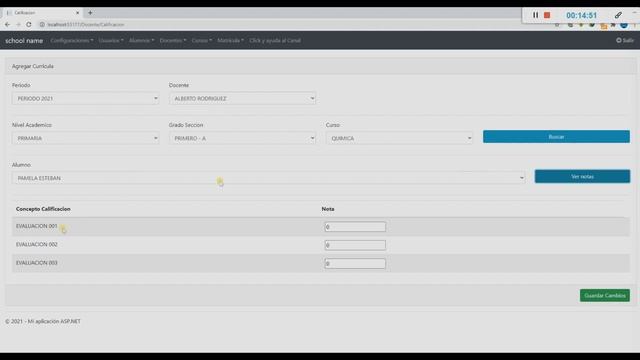Click the 'Nota' column header
This screenshot has width=640, height=360.
[x=328, y=209]
